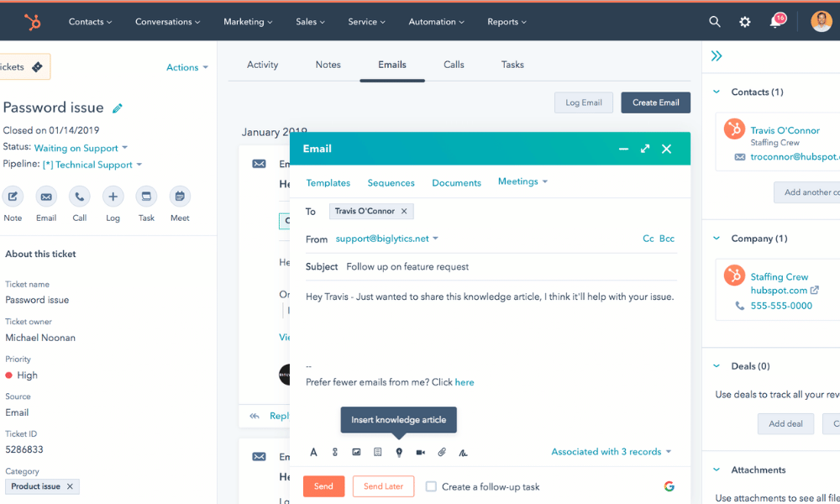Insert an image using the picture icon
The width and height of the screenshot is (840, 504).
(356, 452)
